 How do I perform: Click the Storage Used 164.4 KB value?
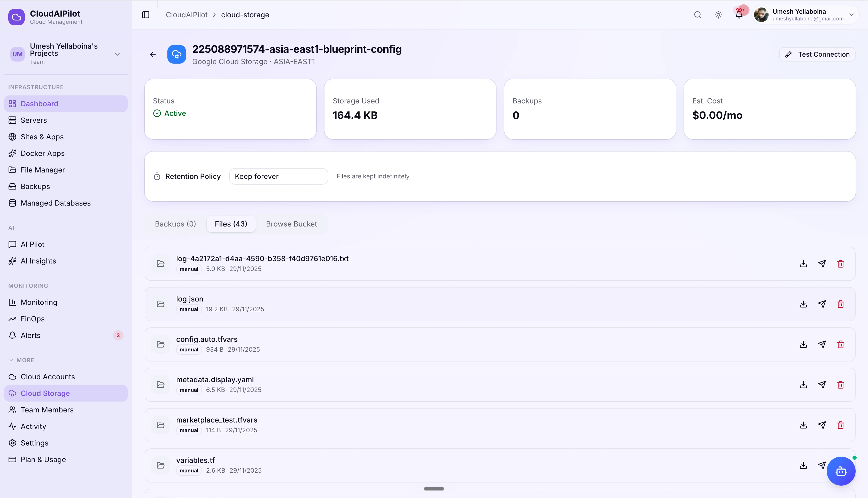(x=355, y=115)
